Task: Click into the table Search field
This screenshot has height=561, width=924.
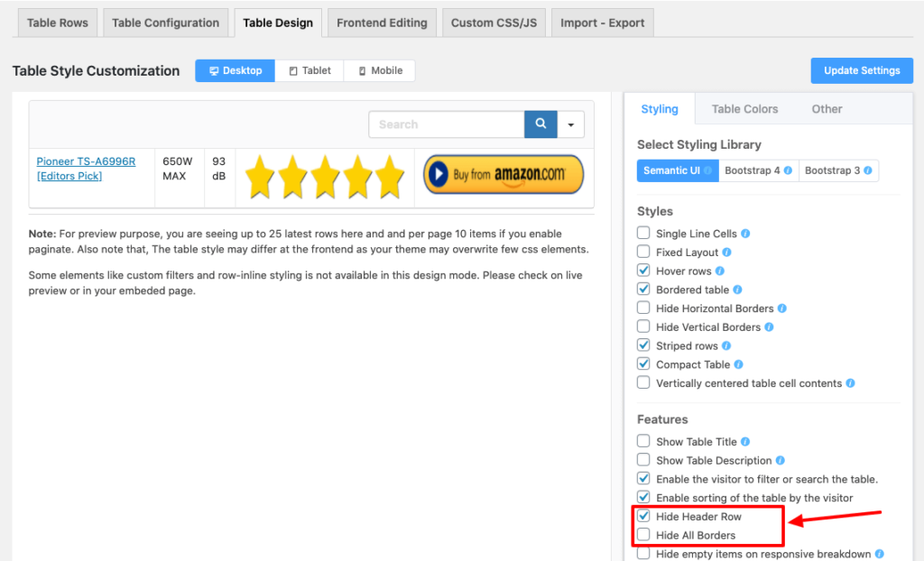Action: (446, 124)
